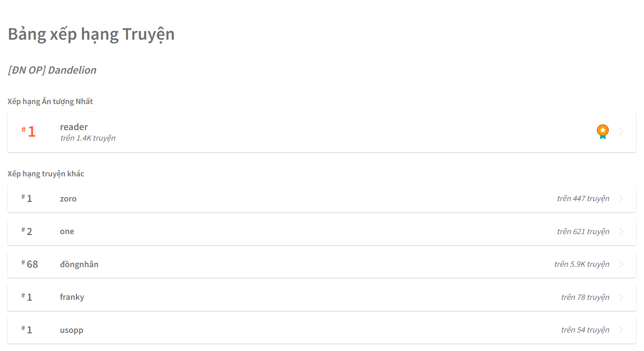Image resolution: width=644 pixels, height=351 pixels.
Task: Click the chevron on the usopp row
Action: click(621, 330)
